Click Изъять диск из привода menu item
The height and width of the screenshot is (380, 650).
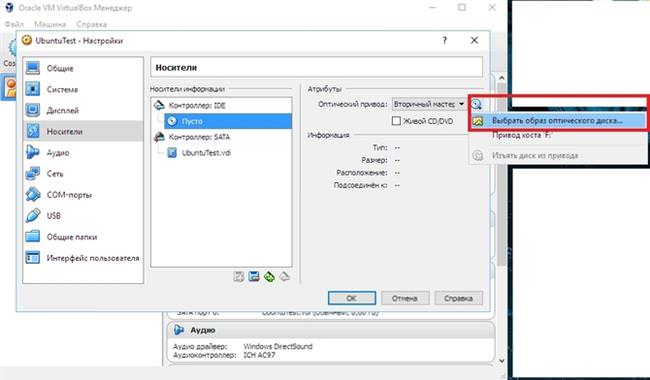pos(535,155)
